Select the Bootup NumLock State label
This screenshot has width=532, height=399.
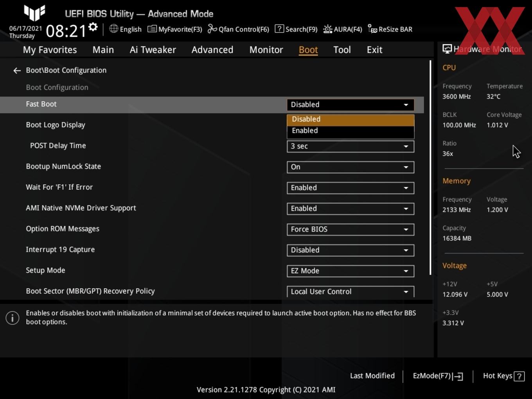[x=63, y=166]
